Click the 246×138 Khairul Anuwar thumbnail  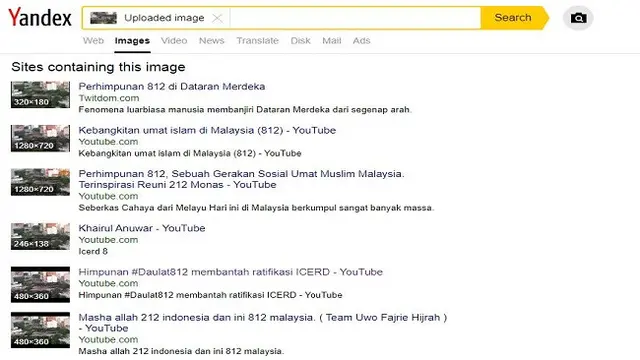point(40,236)
